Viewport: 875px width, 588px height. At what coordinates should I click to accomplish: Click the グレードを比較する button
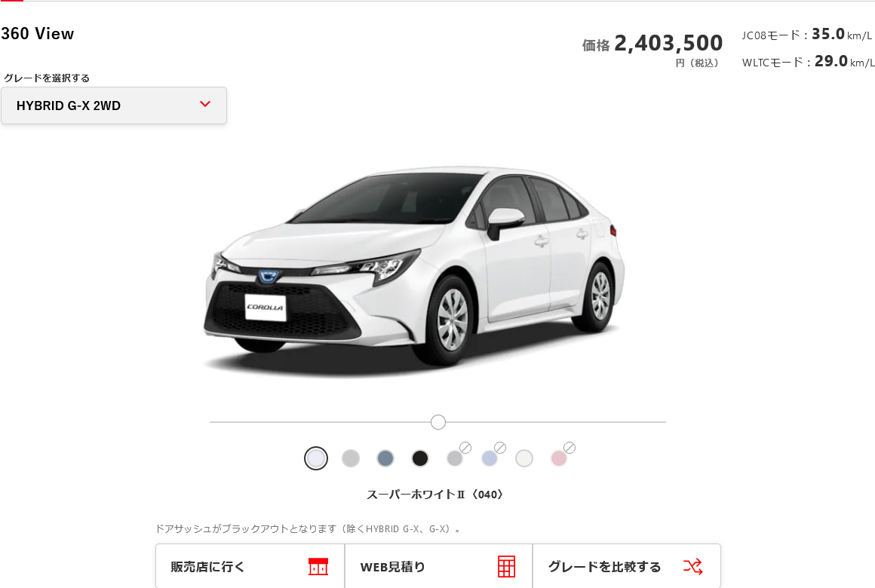[627, 566]
